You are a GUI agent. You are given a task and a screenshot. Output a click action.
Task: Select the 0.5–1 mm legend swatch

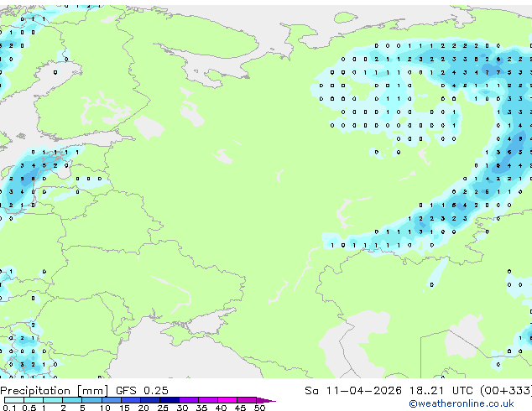click(34, 400)
